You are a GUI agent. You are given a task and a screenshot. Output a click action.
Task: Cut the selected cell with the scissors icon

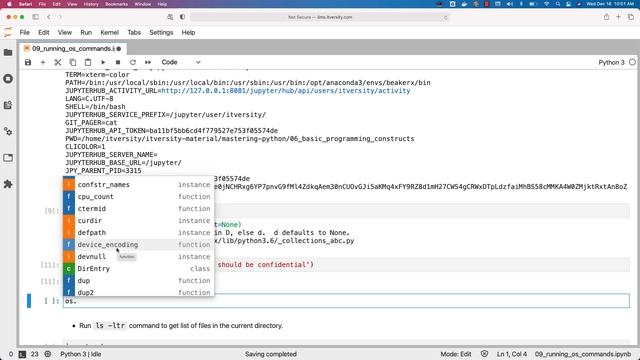pos(58,62)
